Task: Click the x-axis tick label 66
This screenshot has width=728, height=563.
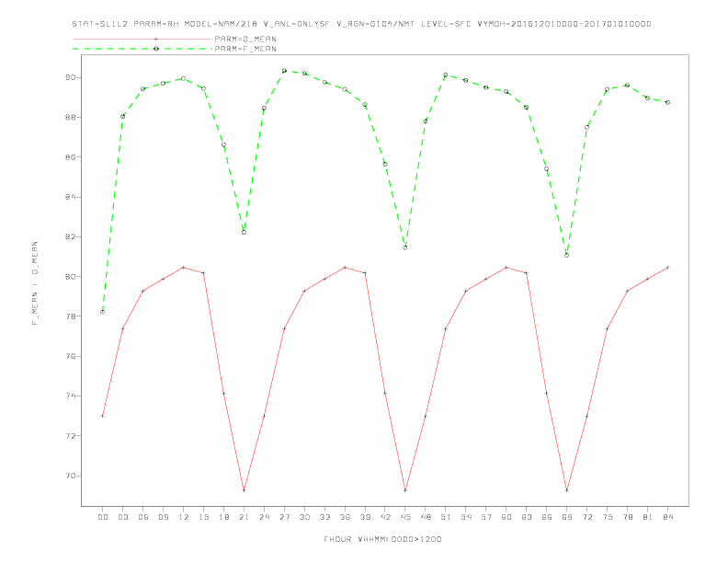Action: [547, 517]
